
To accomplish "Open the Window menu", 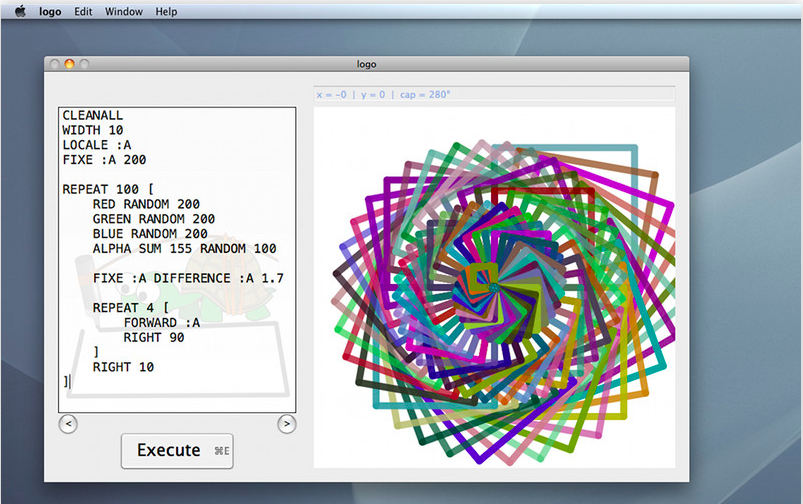I will (123, 11).
